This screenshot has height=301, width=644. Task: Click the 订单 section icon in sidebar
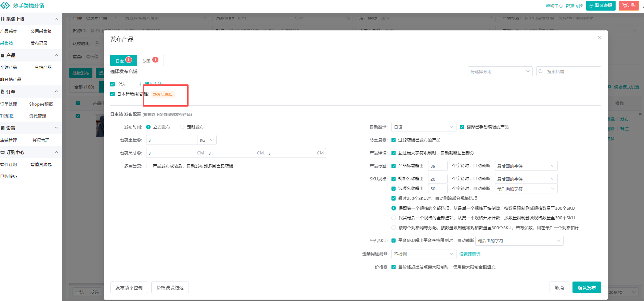[x=3, y=92]
